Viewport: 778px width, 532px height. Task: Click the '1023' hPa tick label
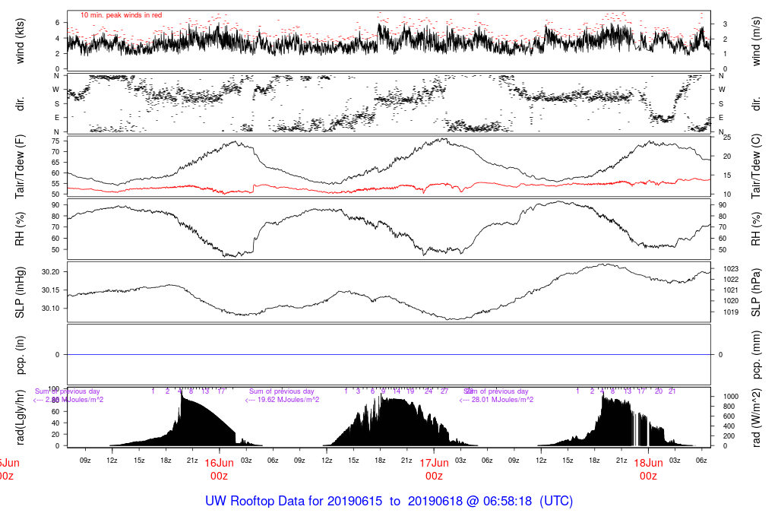(731, 268)
